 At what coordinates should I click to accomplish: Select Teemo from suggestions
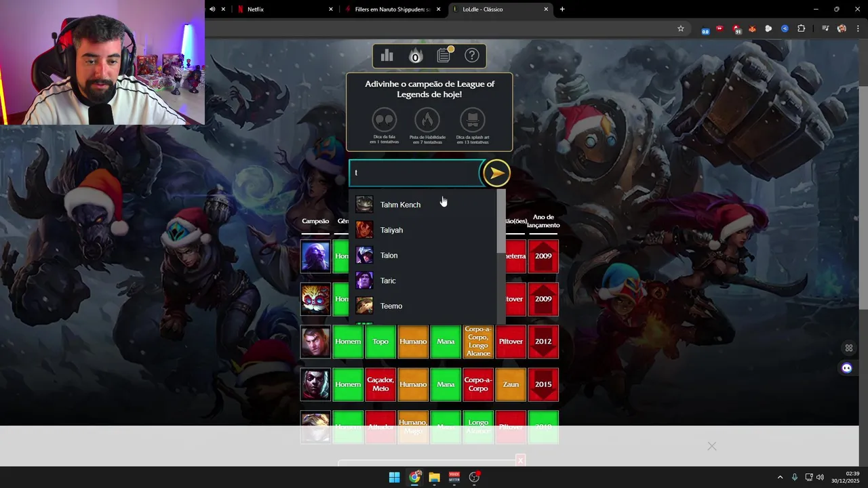coord(423,306)
